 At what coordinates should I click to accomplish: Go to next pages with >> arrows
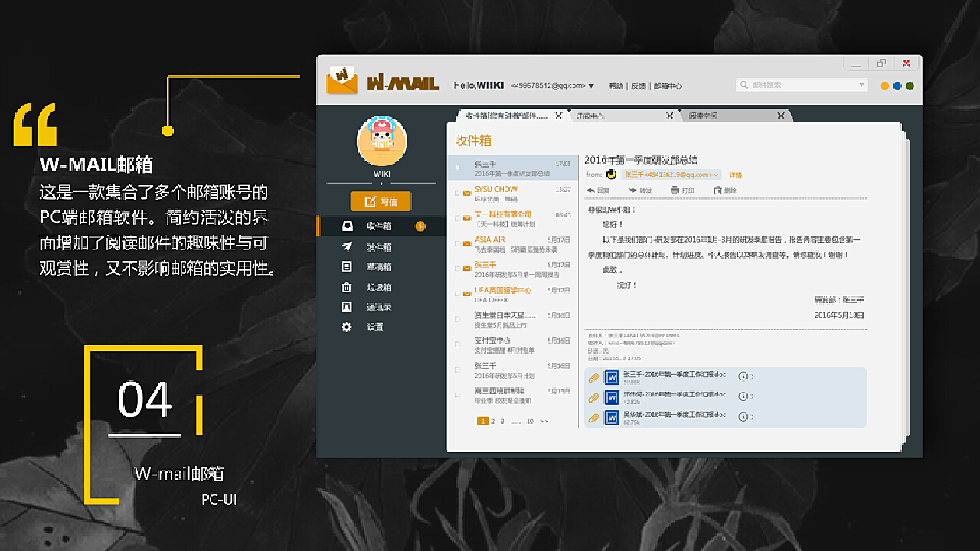pyautogui.click(x=544, y=421)
